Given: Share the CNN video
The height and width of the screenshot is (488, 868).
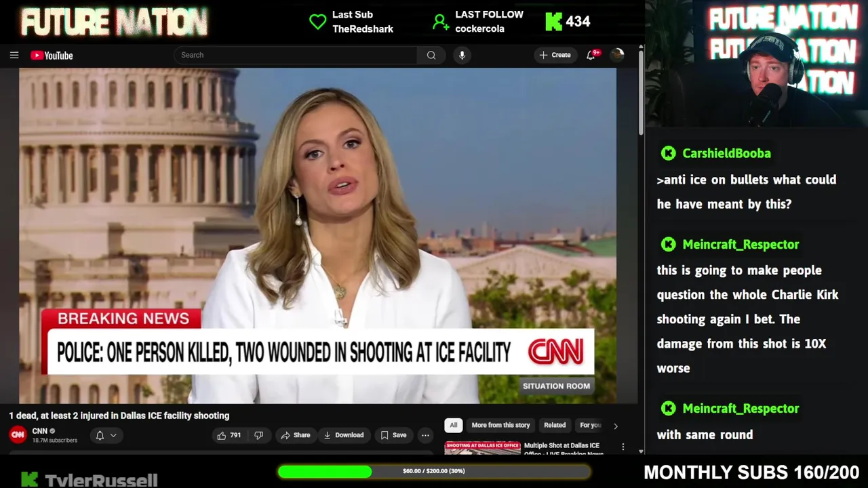Looking at the screenshot, I should tap(295, 435).
